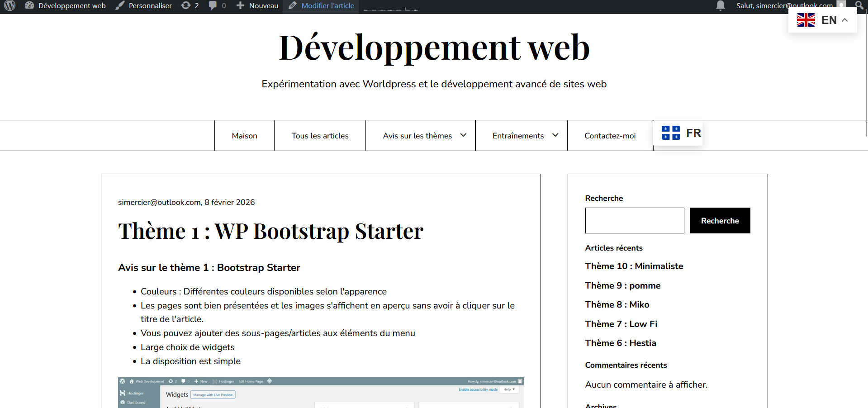Open the updates icon showing 2
This screenshot has width=868, height=408.
tap(185, 6)
